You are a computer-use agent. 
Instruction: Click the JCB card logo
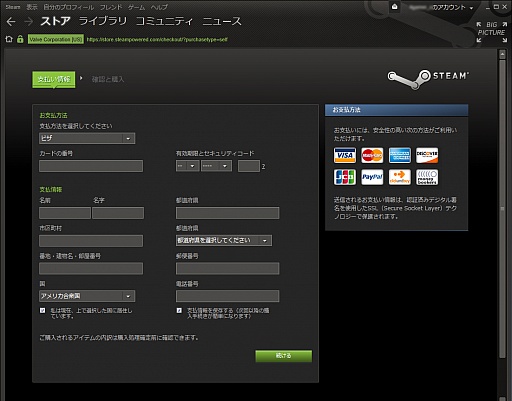pos(345,177)
